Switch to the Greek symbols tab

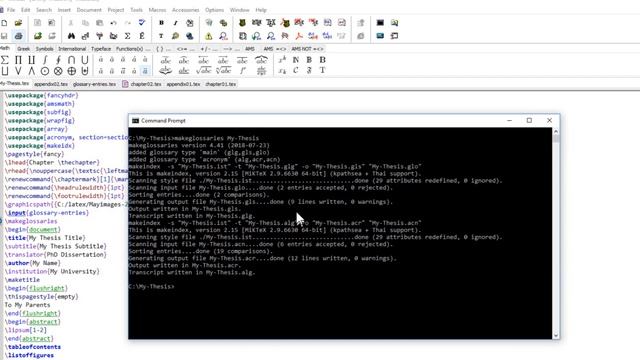click(x=23, y=49)
